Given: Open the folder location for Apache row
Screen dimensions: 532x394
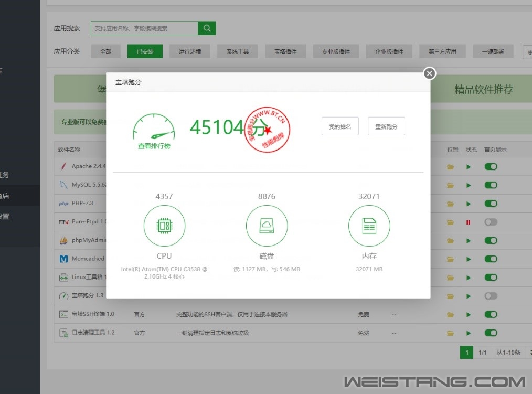Looking at the screenshot, I should pos(450,167).
